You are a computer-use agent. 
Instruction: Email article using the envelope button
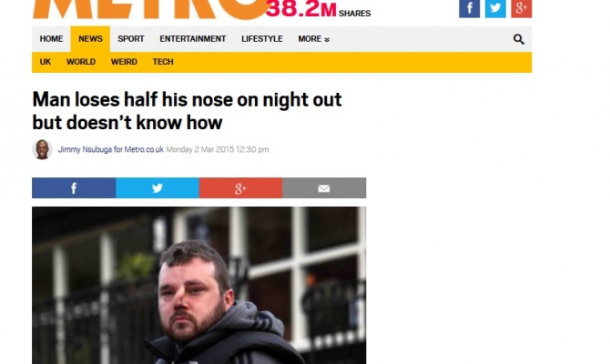point(324,188)
